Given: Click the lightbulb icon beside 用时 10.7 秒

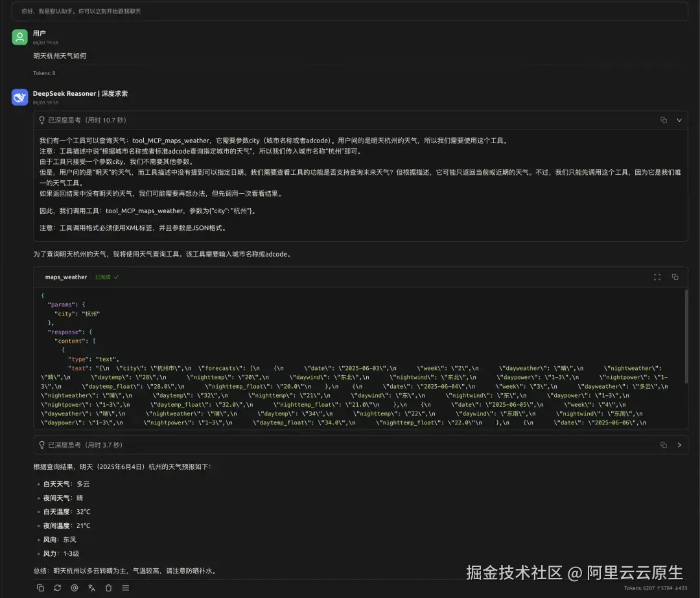Looking at the screenshot, I should 42,120.
